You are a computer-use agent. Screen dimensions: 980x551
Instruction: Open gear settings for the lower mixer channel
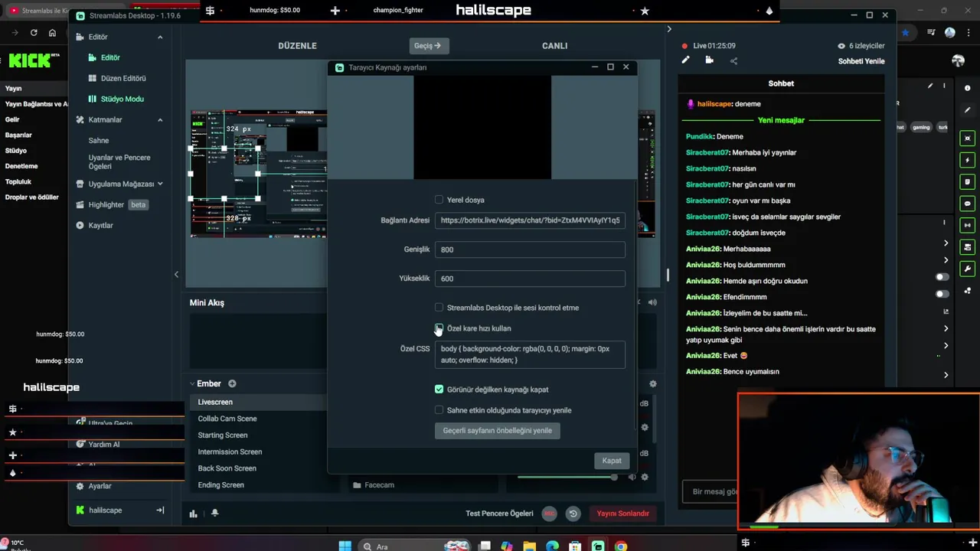pos(645,477)
